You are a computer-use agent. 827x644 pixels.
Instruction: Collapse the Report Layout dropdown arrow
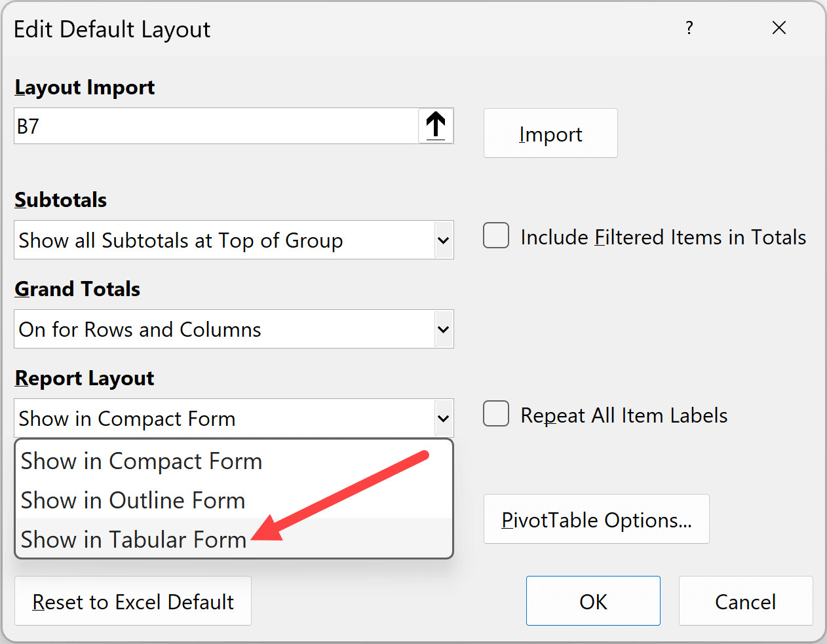(444, 419)
